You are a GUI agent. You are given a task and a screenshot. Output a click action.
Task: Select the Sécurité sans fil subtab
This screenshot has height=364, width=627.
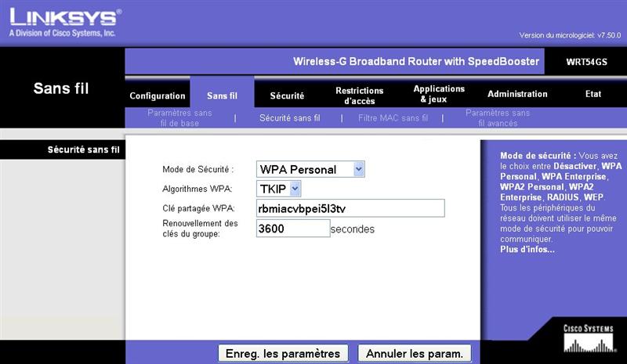click(289, 118)
